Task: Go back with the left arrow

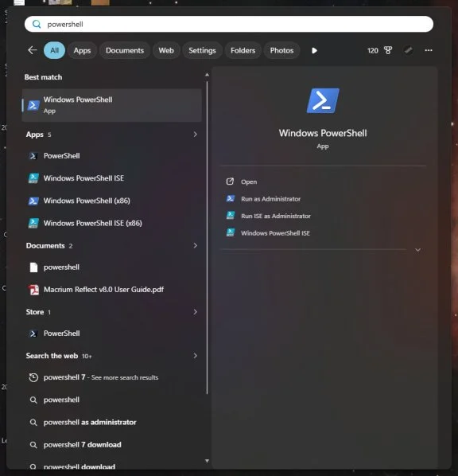Action: pos(32,50)
